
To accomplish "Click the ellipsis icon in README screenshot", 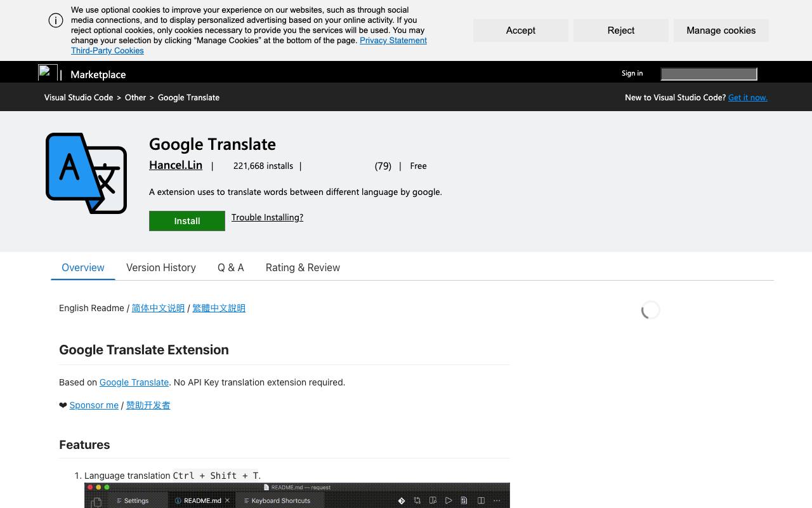I will point(497,500).
